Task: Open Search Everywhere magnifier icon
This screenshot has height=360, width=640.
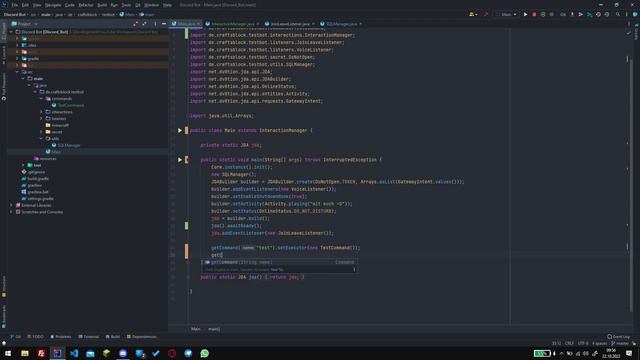Action: pos(618,14)
